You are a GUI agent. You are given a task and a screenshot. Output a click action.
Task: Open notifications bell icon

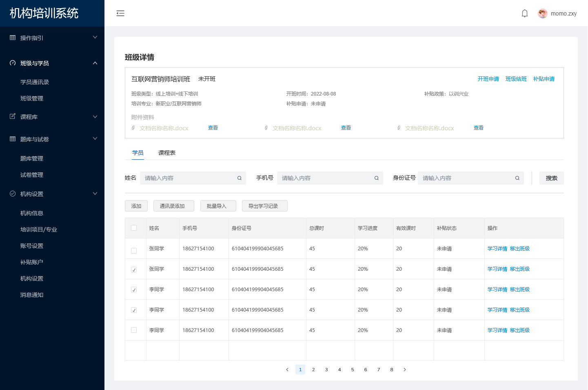tap(525, 13)
